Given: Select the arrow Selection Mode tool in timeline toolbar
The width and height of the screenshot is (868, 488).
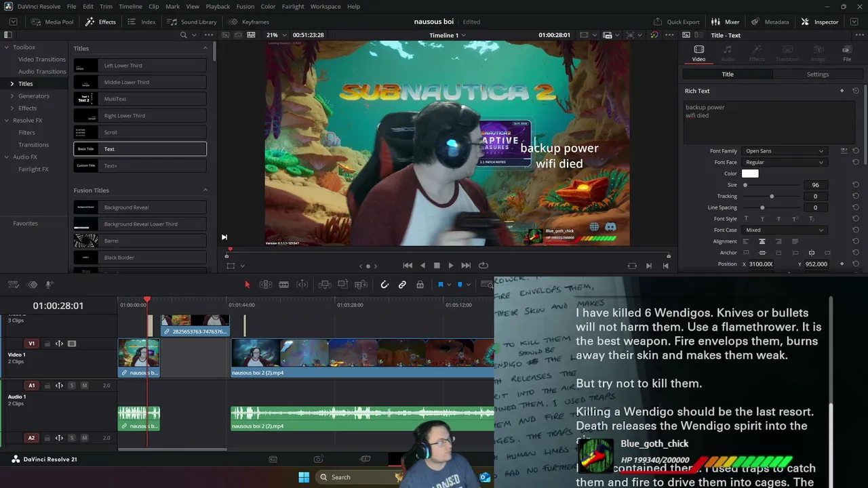Looking at the screenshot, I should click(248, 285).
